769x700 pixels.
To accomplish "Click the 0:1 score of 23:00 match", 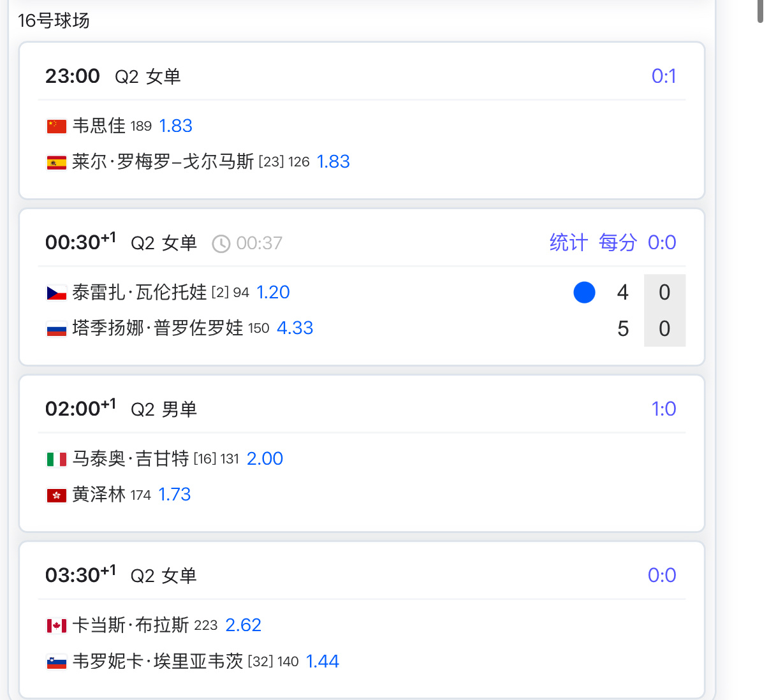I will (664, 76).
